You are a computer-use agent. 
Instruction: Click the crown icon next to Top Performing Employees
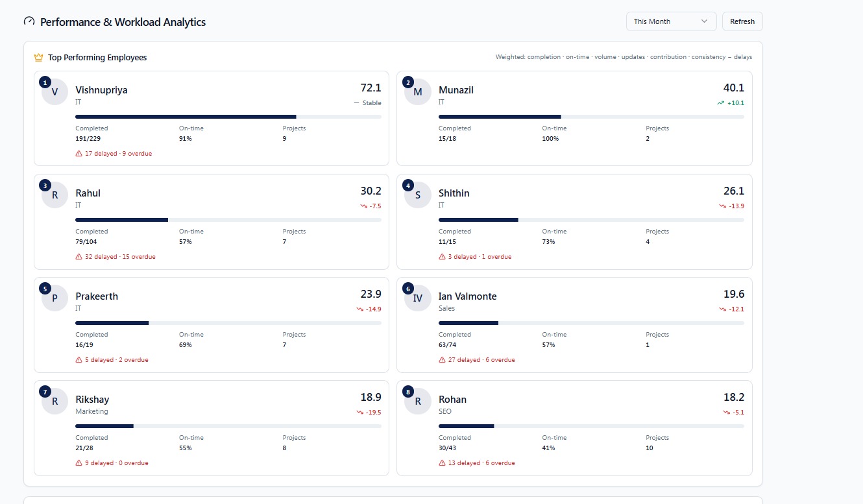click(x=38, y=58)
